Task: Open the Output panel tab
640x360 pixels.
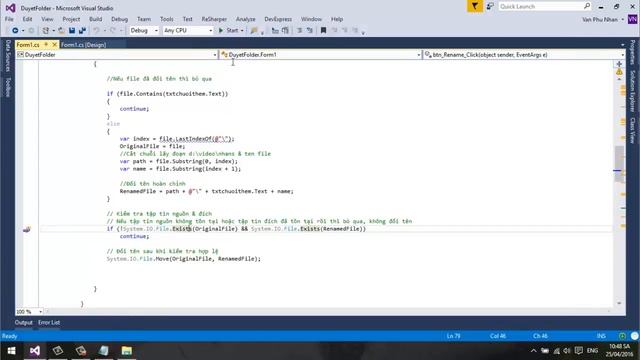Action: click(24, 322)
